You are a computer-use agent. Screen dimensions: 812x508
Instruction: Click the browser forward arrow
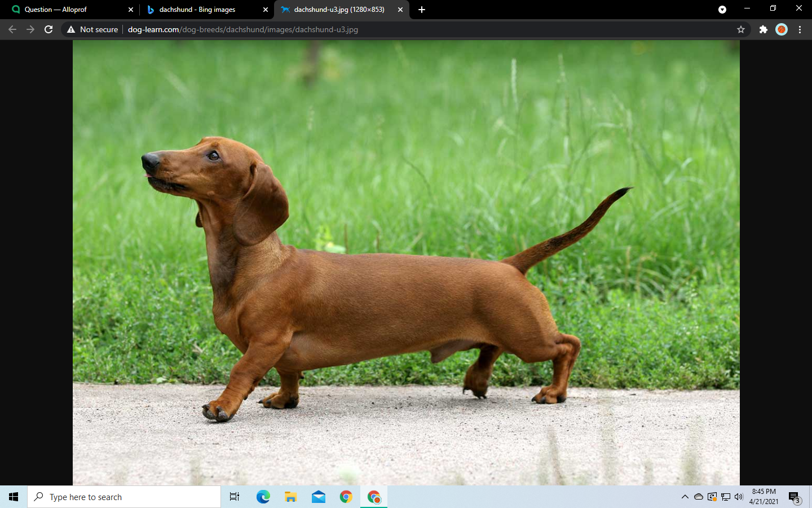pos(30,29)
